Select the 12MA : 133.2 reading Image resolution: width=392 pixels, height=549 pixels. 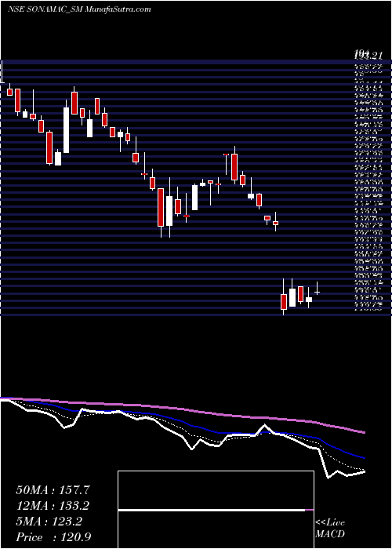[x=53, y=506]
